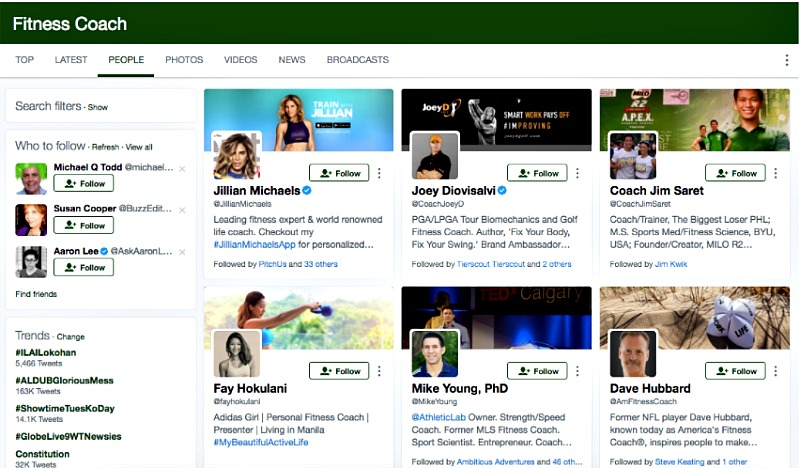Open Mike Young profile picture
This screenshot has width=800, height=468.
pyautogui.click(x=435, y=353)
